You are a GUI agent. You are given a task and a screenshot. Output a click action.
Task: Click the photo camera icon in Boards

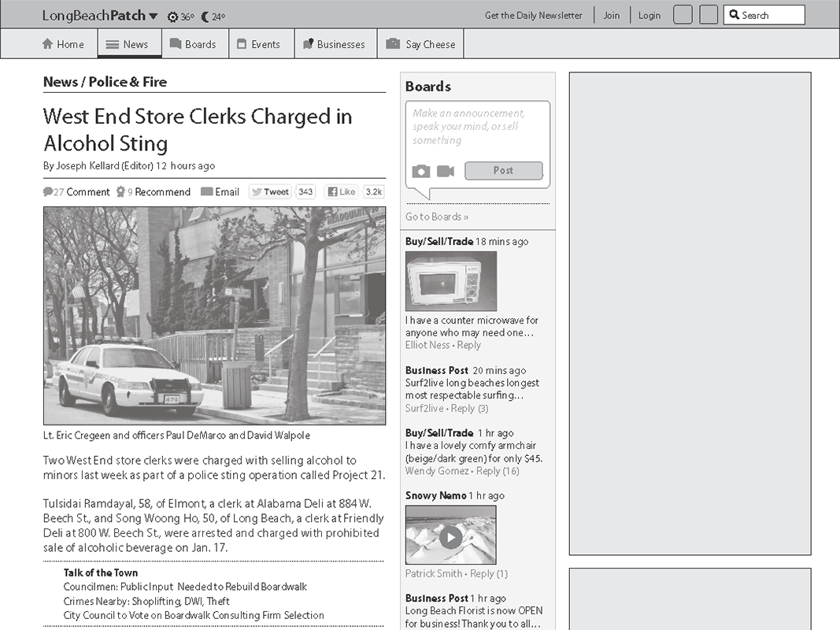tap(421, 171)
